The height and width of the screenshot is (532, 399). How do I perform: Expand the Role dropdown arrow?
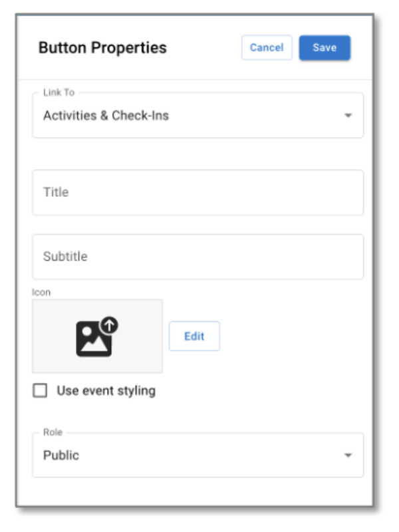348,456
